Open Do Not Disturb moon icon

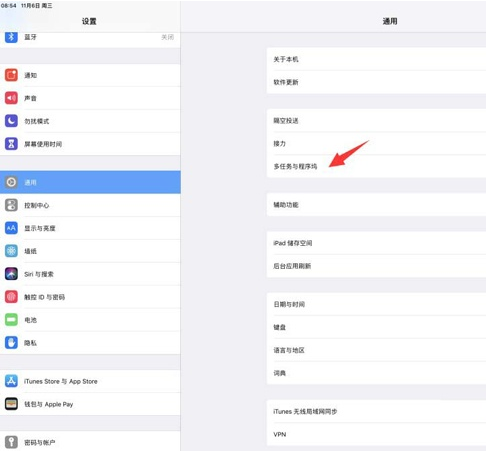pyautogui.click(x=11, y=121)
